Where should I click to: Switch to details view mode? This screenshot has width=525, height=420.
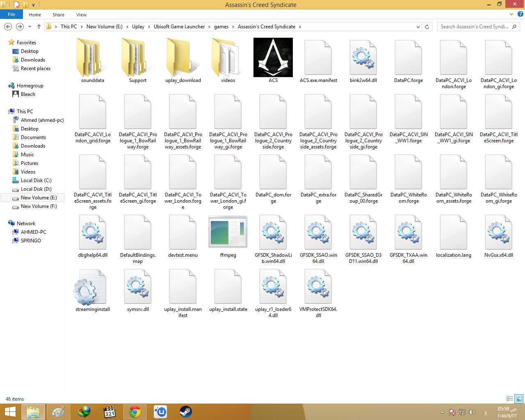pos(510,399)
